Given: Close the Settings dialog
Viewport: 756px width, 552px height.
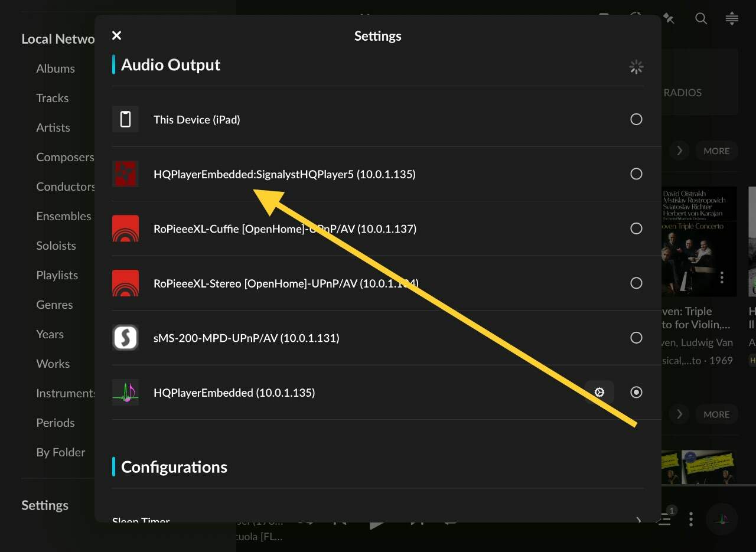Looking at the screenshot, I should [x=117, y=36].
